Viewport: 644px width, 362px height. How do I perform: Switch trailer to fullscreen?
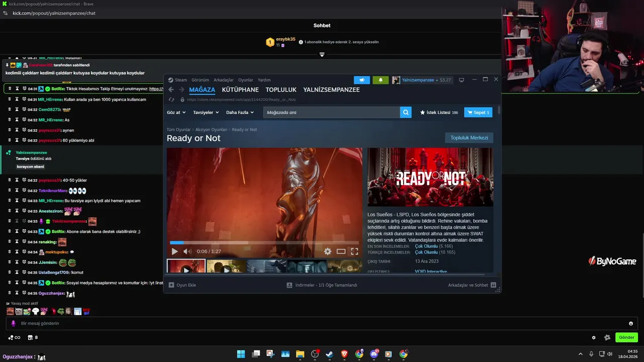tap(354, 251)
